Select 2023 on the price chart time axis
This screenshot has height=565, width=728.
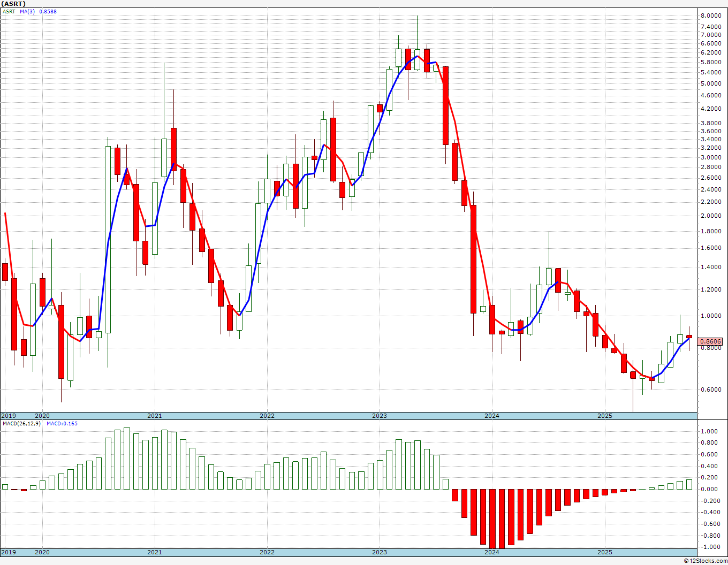click(380, 416)
